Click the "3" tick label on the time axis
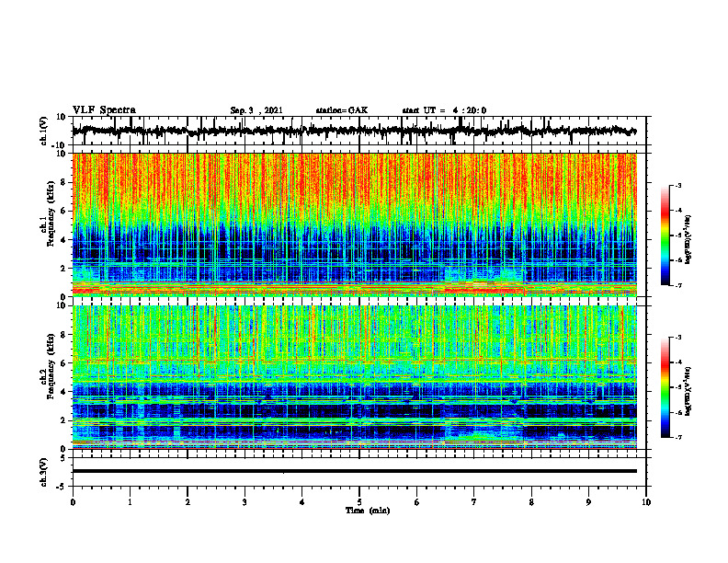 (245, 502)
